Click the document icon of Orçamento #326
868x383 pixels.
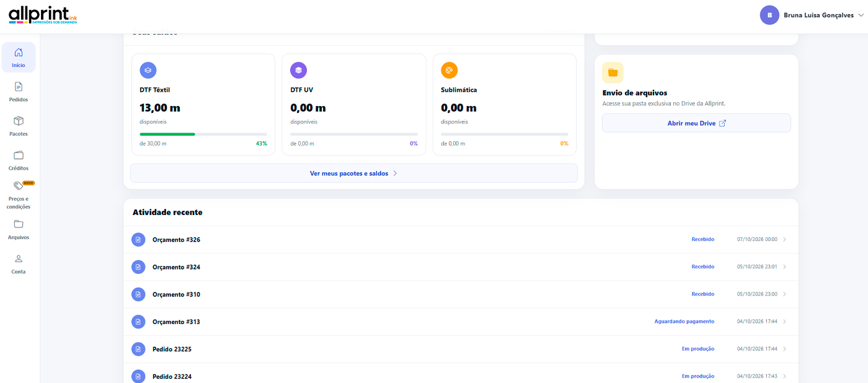(x=138, y=240)
